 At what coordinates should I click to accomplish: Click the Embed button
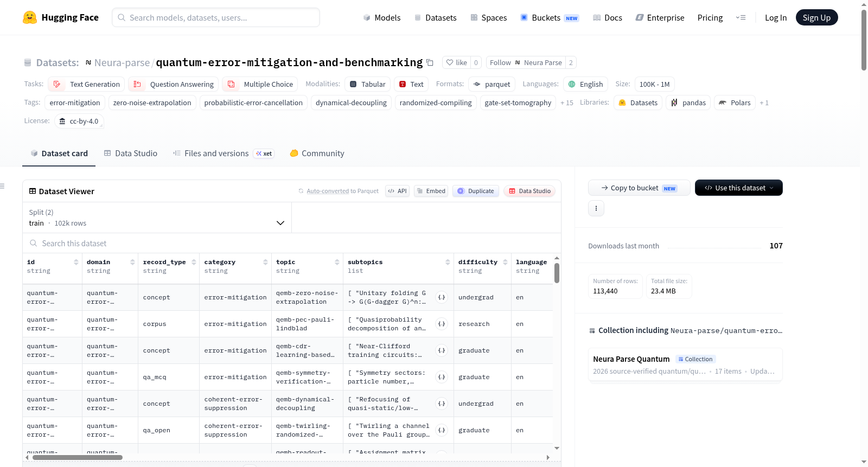click(431, 191)
